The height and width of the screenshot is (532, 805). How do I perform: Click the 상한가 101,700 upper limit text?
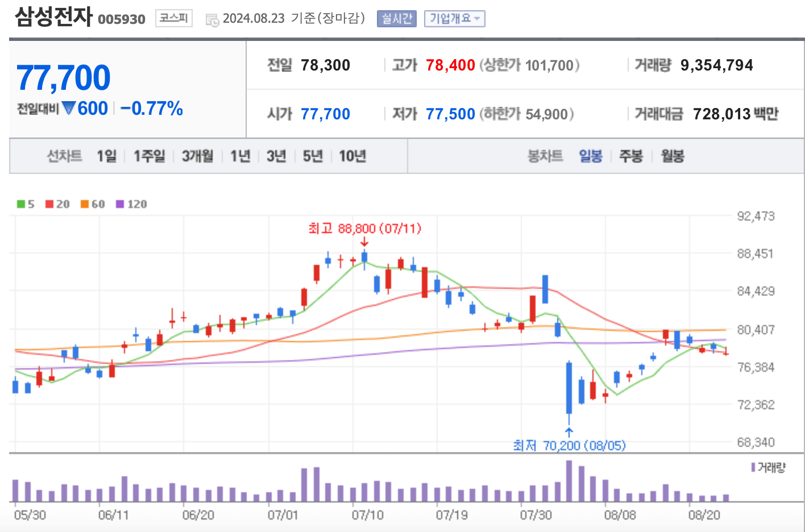coord(530,65)
